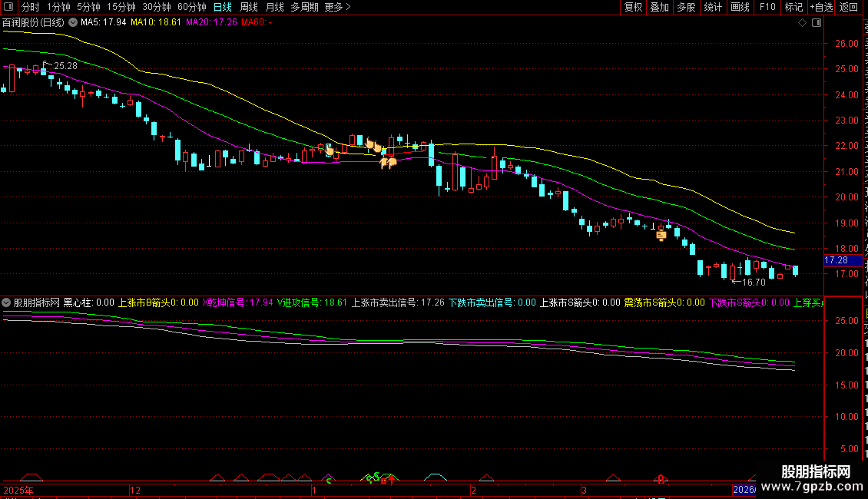The width and height of the screenshot is (868, 499).
Task: Click the MA60 label
Action: pyautogui.click(x=257, y=23)
